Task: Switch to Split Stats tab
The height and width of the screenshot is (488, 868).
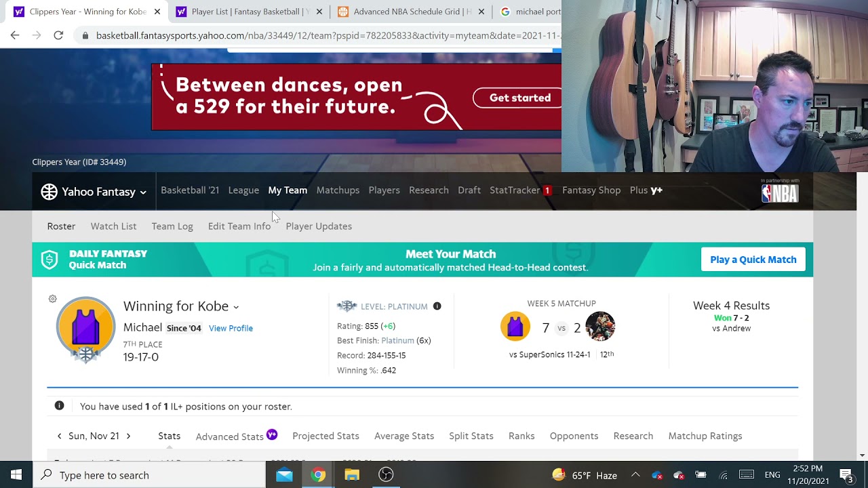Action: (x=471, y=436)
